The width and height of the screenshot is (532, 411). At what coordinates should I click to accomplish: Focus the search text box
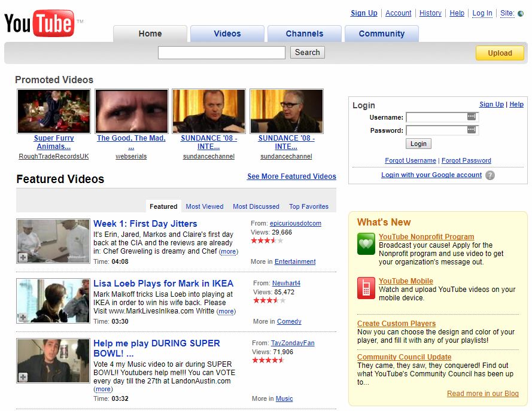(221, 53)
